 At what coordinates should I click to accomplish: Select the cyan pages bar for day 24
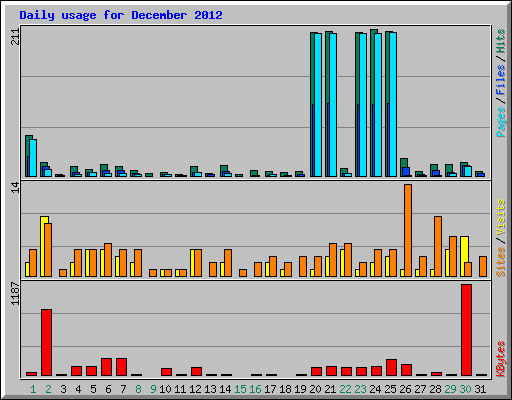pyautogui.click(x=378, y=105)
